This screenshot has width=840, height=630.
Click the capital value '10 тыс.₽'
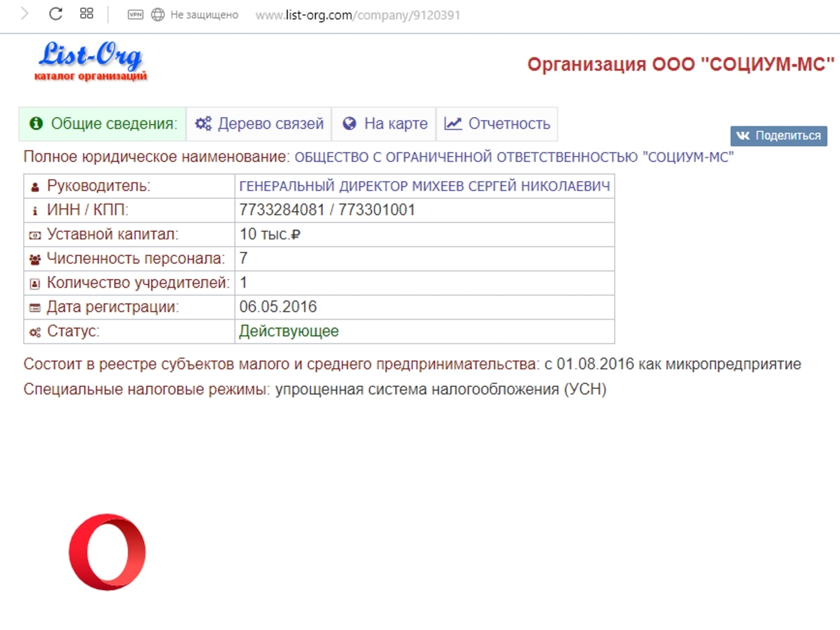coord(270,234)
